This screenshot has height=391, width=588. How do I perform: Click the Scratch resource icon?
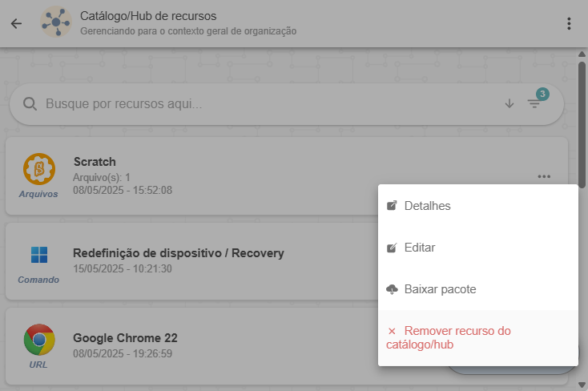click(39, 169)
